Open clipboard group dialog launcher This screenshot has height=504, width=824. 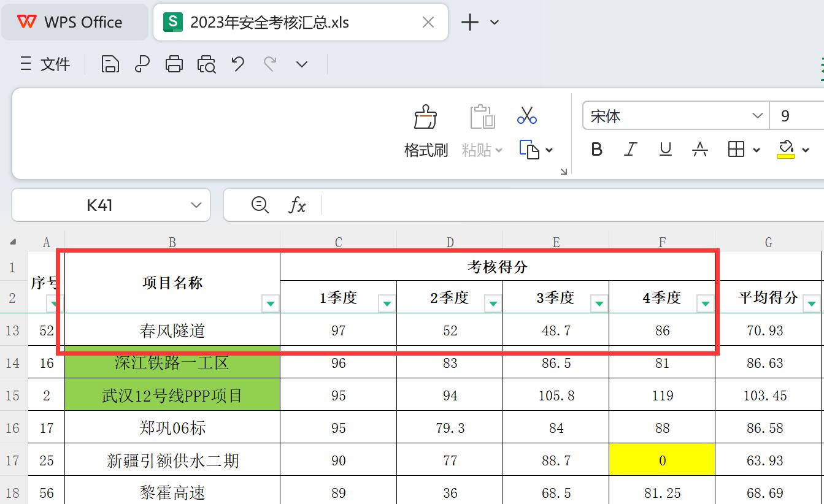(563, 172)
